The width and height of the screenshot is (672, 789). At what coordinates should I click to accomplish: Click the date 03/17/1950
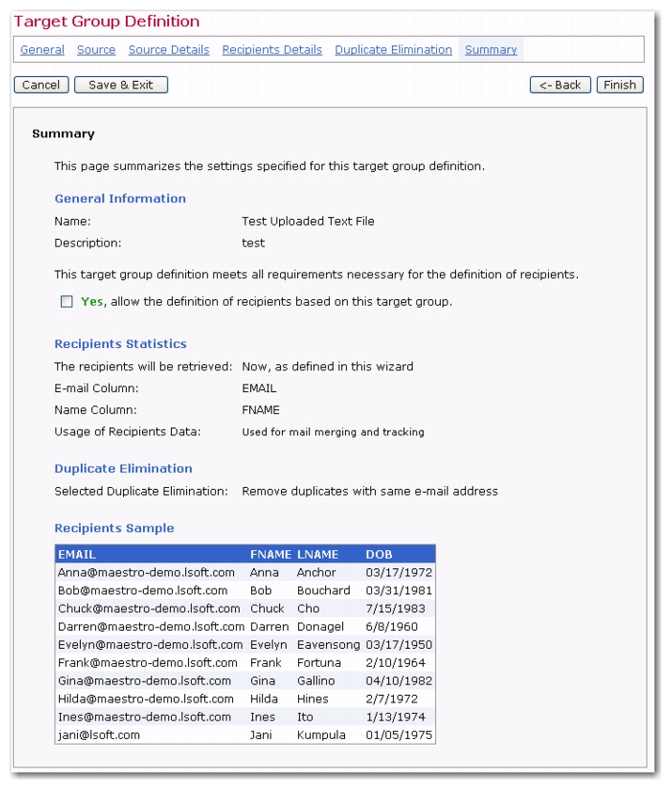(x=399, y=645)
